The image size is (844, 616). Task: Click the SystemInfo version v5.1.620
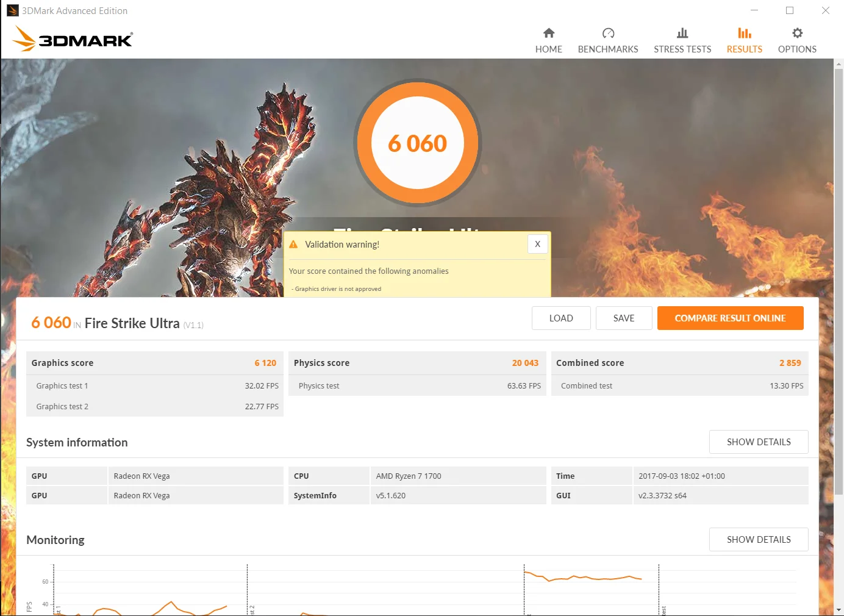(391, 495)
